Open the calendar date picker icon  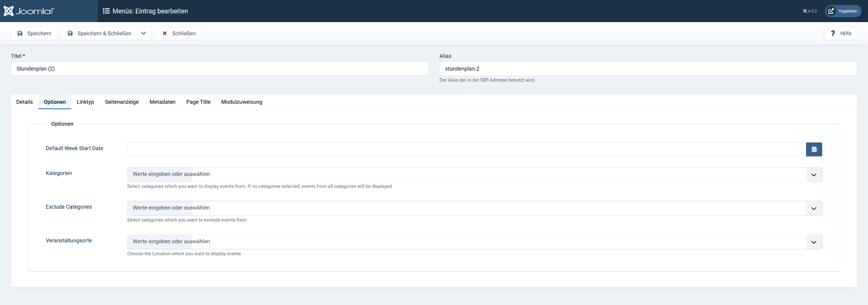coord(814,150)
